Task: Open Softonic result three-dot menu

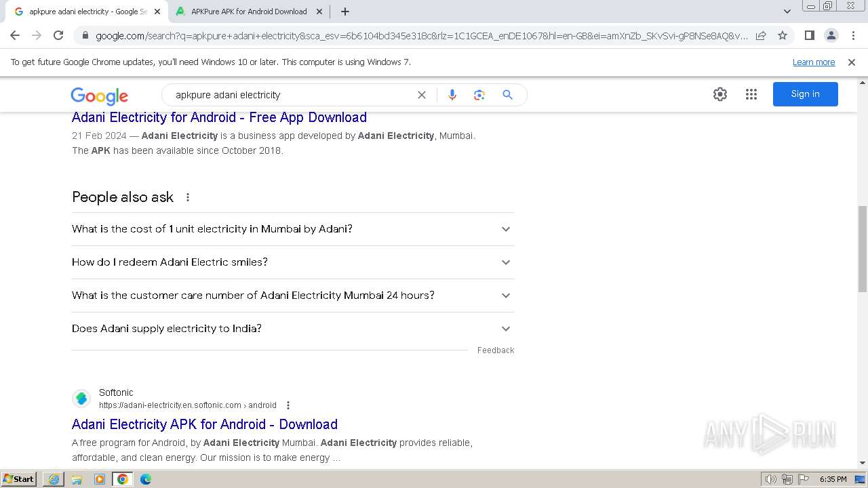Action: pyautogui.click(x=288, y=405)
